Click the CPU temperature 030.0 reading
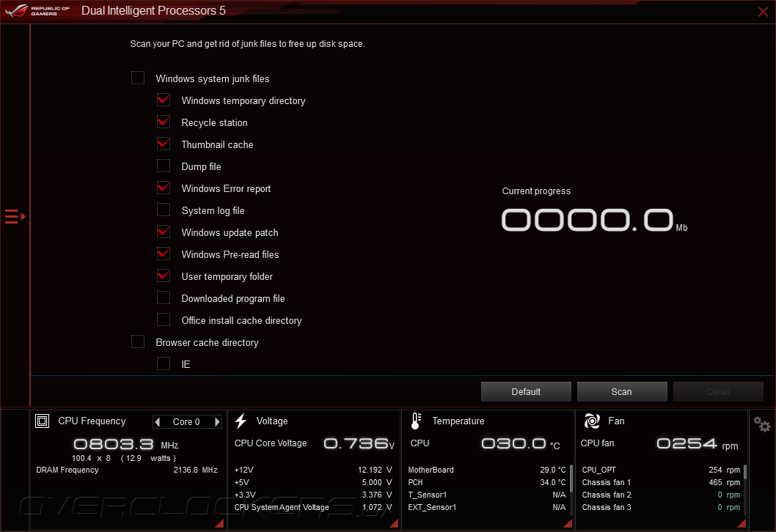 click(x=521, y=443)
